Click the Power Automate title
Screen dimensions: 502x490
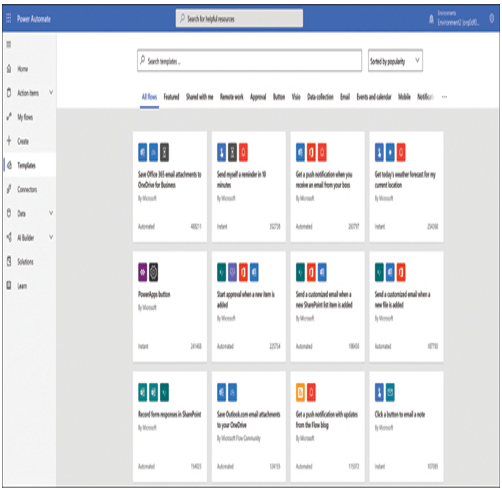34,19
